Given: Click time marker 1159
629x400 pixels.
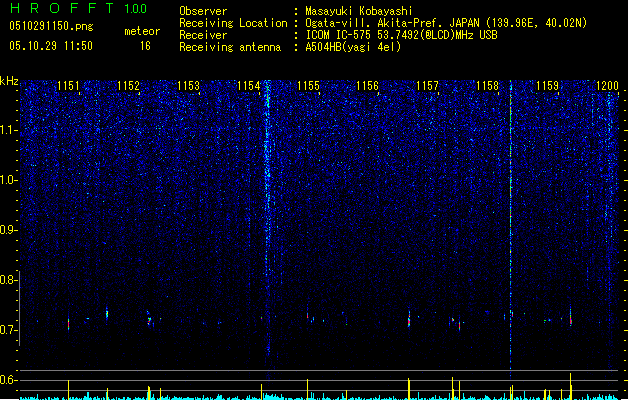Looking at the screenshot, I should (547, 85).
